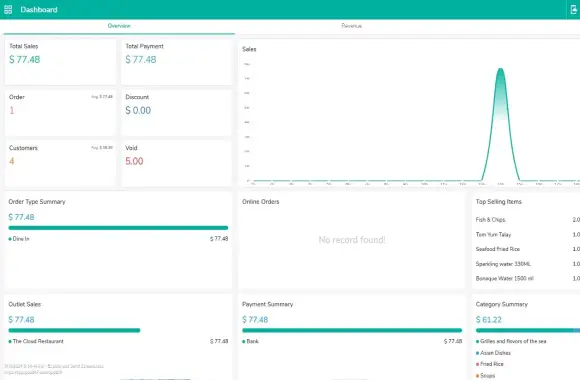Select the Asian Dishes category
The height and width of the screenshot is (380, 580).
click(x=493, y=353)
